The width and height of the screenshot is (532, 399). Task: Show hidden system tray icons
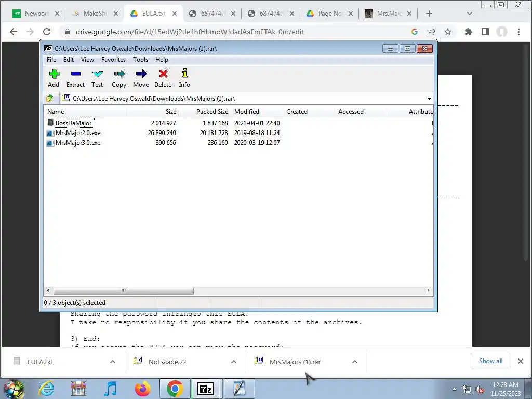click(454, 390)
